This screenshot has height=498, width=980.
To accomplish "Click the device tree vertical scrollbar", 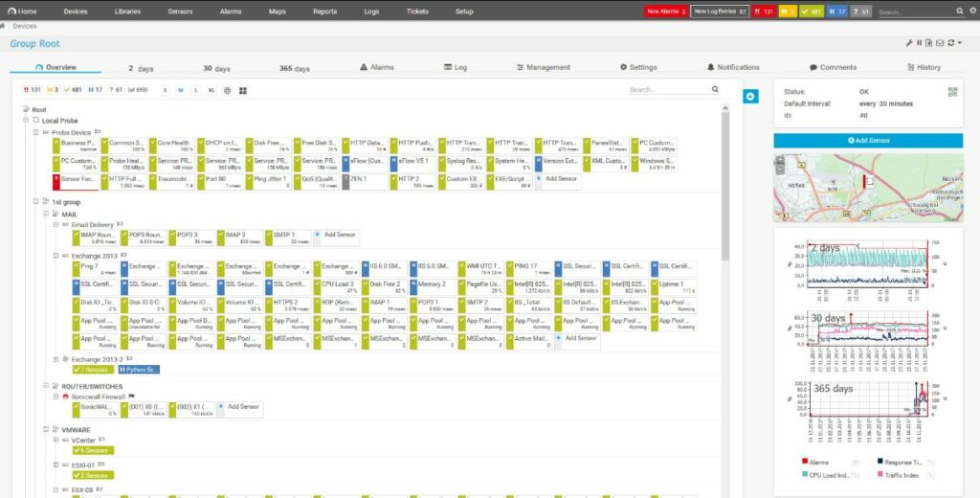I will coord(725,187).
